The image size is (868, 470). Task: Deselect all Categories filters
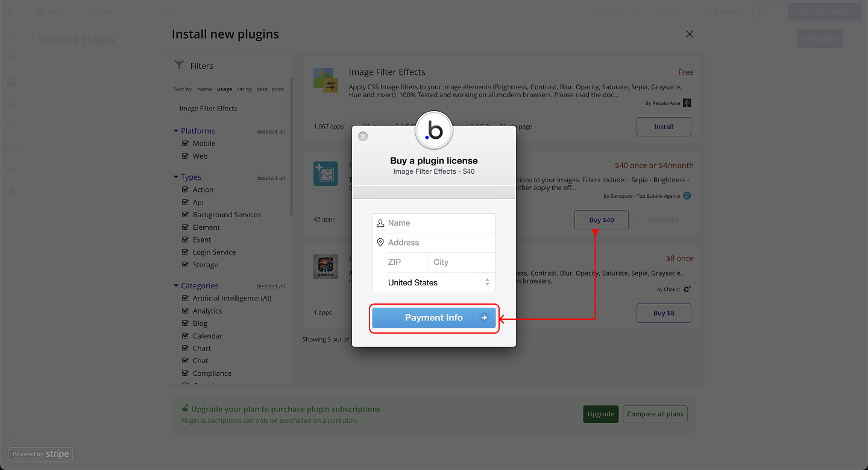271,287
